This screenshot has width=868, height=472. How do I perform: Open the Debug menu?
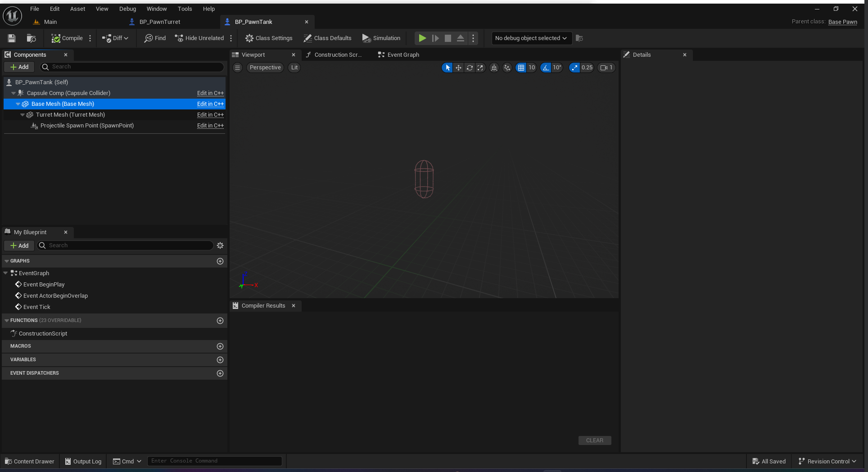pyautogui.click(x=127, y=9)
